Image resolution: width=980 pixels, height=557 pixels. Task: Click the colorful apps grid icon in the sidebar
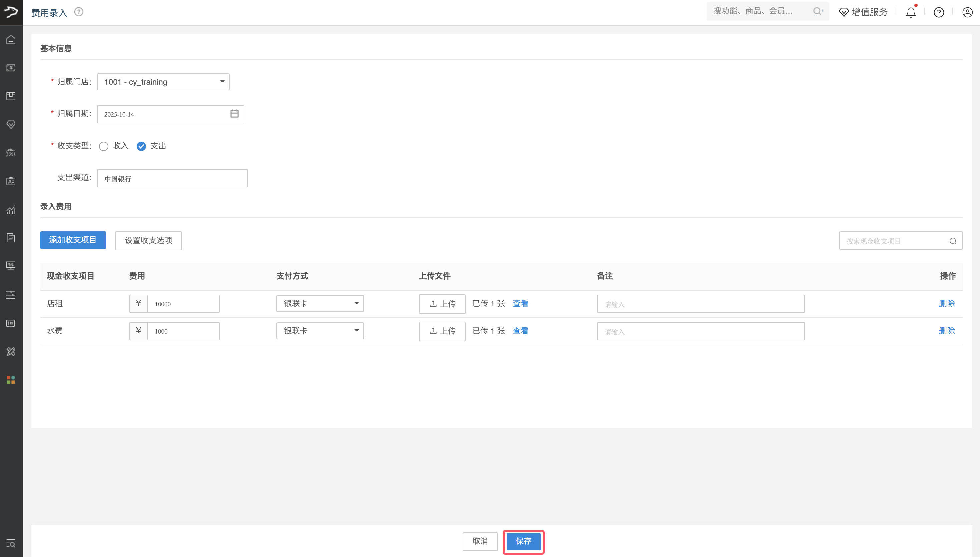pos(11,380)
